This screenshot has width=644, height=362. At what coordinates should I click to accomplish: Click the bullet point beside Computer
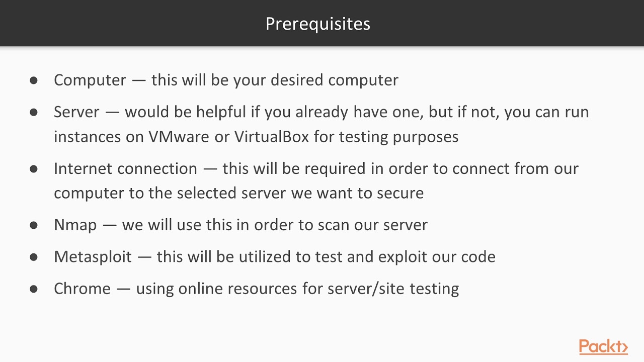coord(34,80)
